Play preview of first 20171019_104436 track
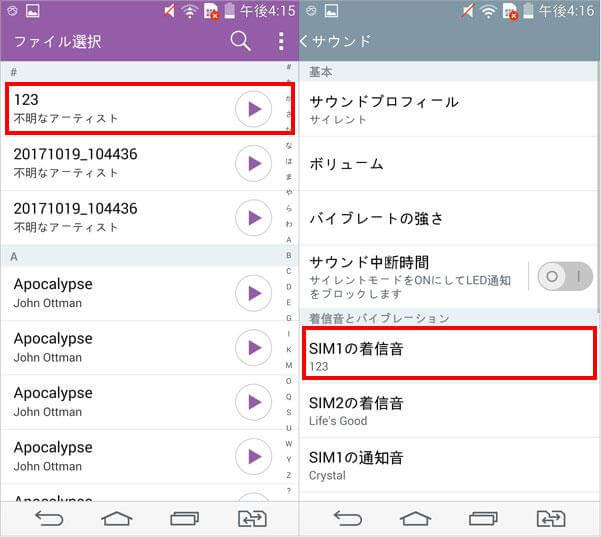601x537 pixels. click(x=253, y=164)
